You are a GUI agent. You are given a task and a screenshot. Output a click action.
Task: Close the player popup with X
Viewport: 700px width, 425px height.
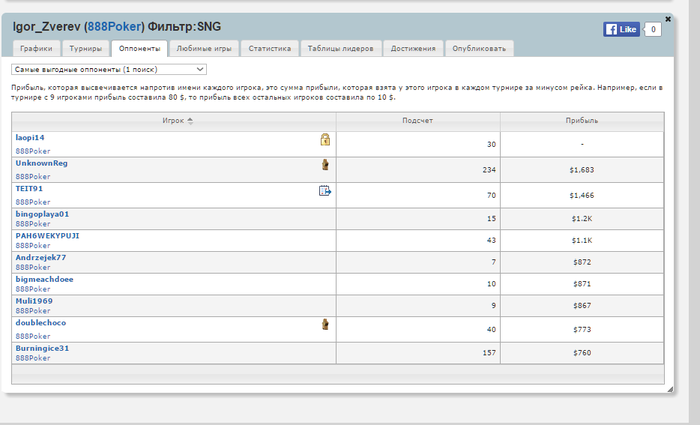pos(668,19)
